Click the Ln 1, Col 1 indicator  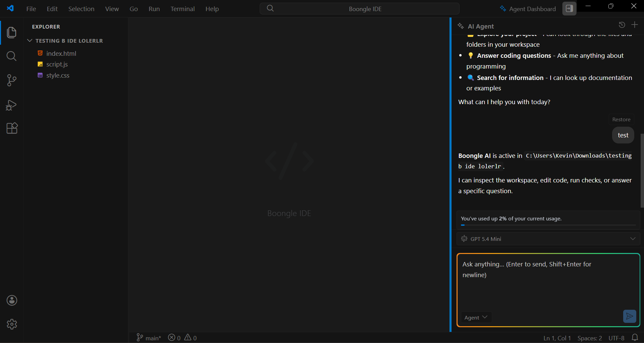pyautogui.click(x=557, y=338)
